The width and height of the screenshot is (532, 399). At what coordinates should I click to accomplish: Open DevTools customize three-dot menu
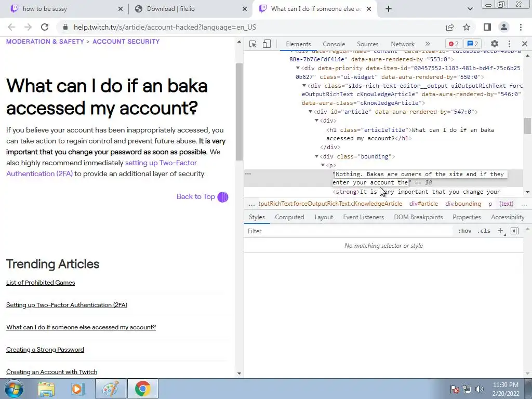509,44
